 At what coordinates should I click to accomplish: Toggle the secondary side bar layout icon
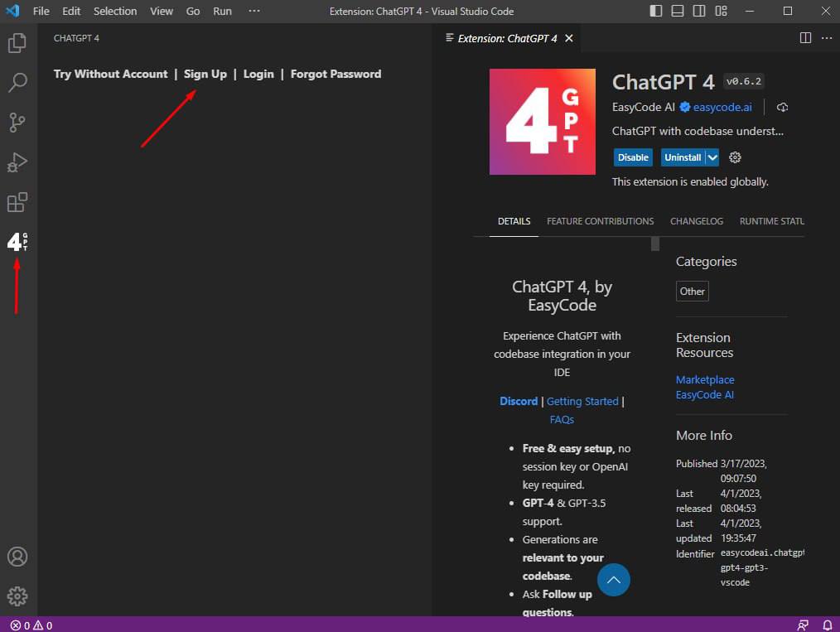pos(698,11)
